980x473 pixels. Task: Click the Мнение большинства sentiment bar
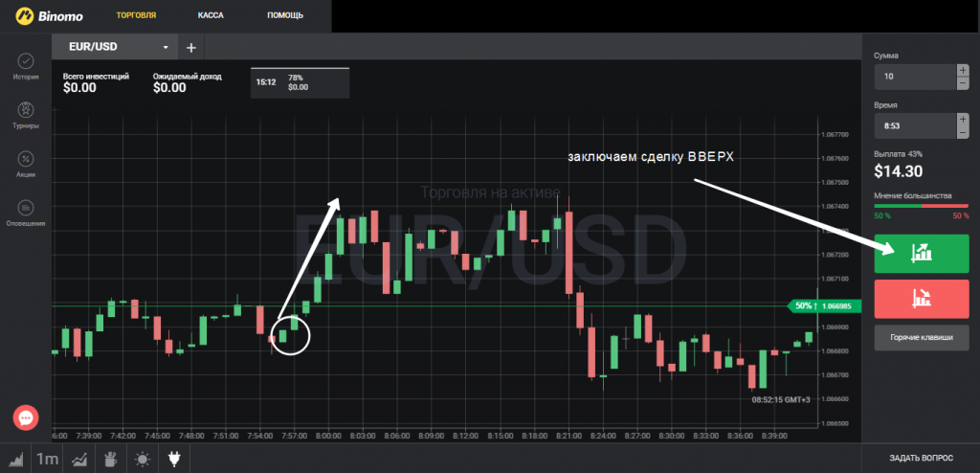922,205
